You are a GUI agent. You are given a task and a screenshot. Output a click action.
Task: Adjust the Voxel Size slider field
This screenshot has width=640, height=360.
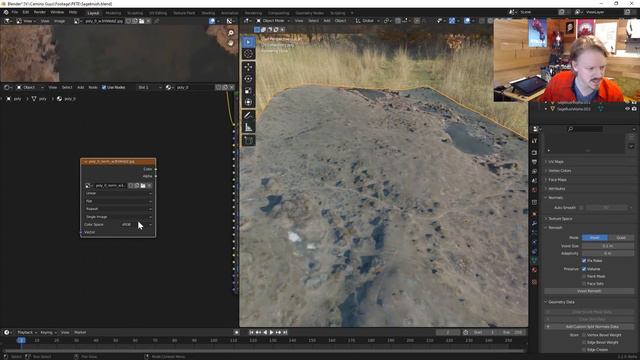click(608, 246)
